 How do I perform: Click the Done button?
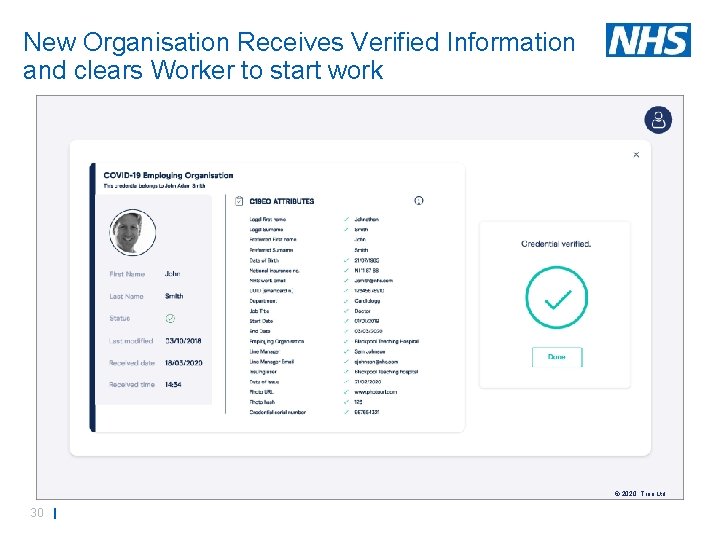click(x=557, y=357)
